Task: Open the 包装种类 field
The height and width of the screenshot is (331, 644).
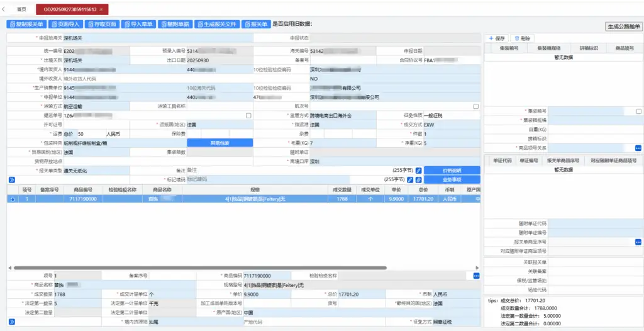Action: [x=125, y=143]
